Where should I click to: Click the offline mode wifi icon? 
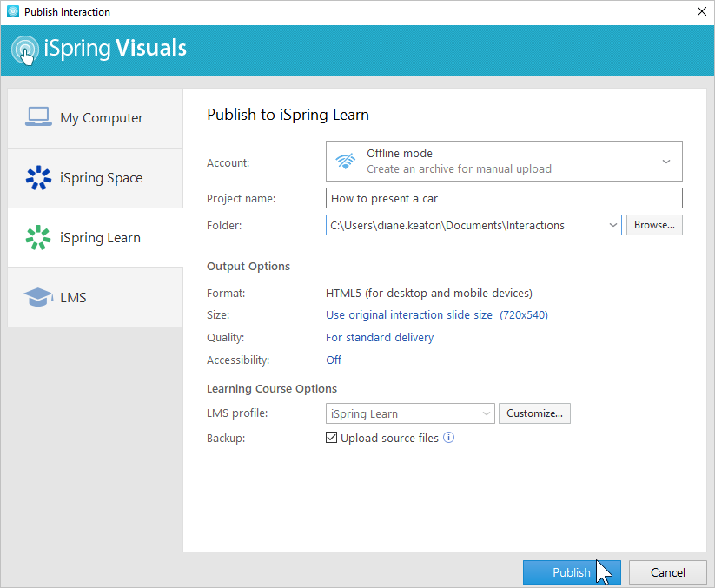coord(346,161)
